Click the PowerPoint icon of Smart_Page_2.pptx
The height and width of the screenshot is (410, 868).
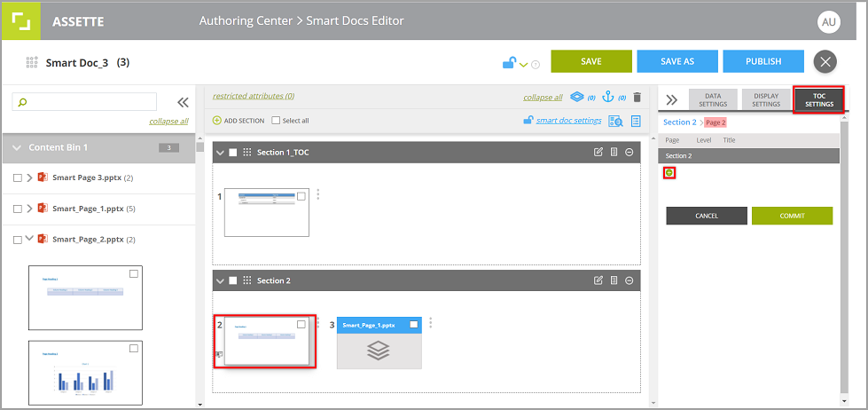[x=42, y=240]
